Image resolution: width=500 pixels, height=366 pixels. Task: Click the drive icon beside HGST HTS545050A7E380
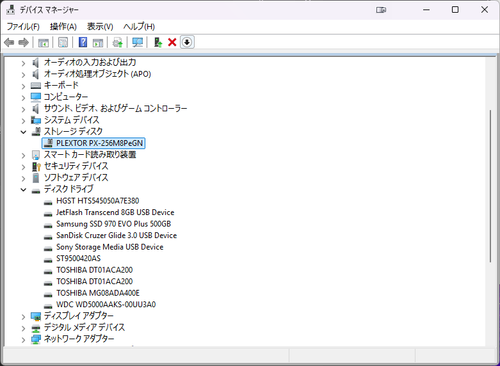tap(48, 202)
